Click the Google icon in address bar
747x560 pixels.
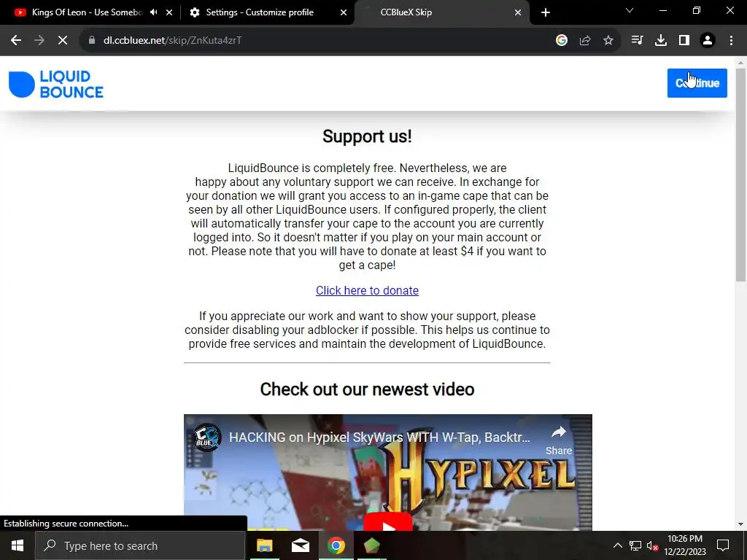coord(562,41)
